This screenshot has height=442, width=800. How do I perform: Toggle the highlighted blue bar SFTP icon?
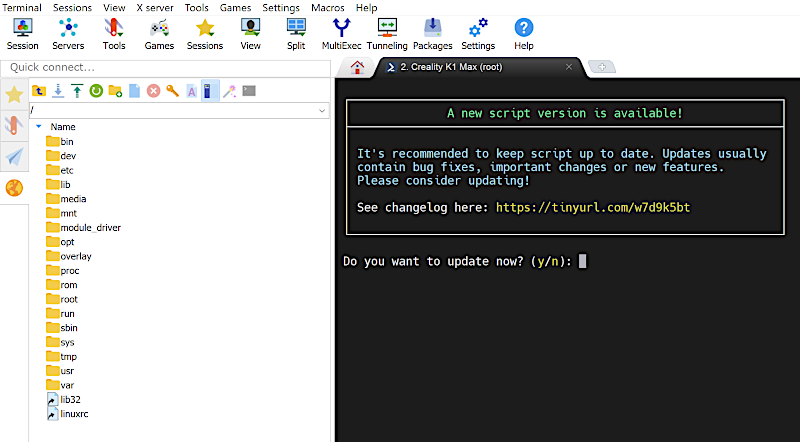point(210,91)
